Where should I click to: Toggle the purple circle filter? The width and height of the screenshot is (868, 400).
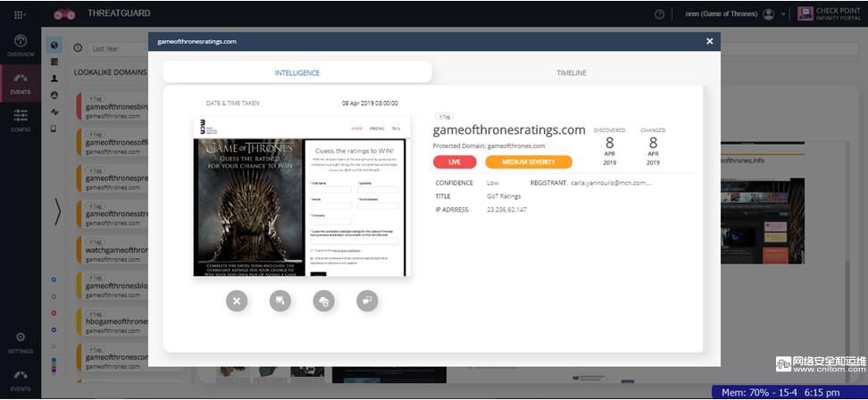point(54,329)
